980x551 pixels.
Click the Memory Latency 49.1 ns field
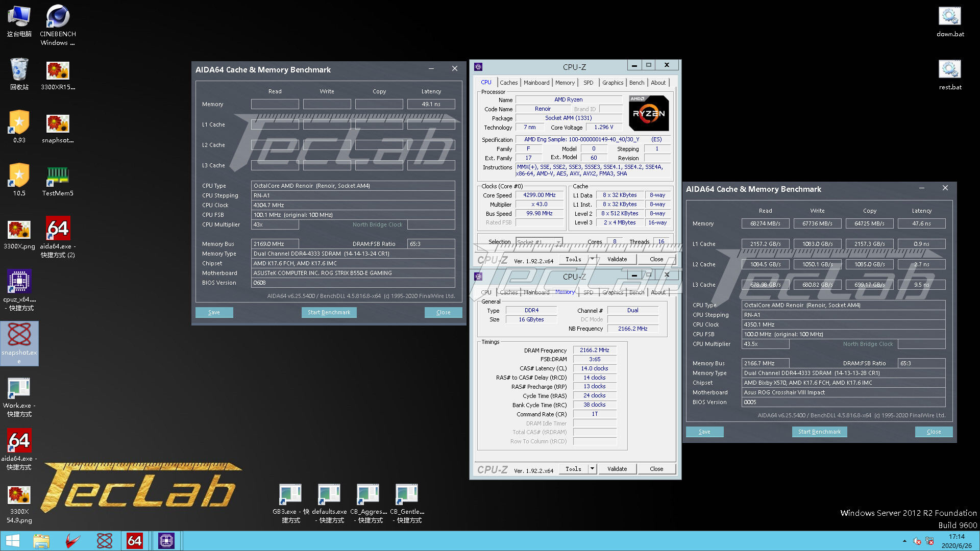tap(431, 104)
